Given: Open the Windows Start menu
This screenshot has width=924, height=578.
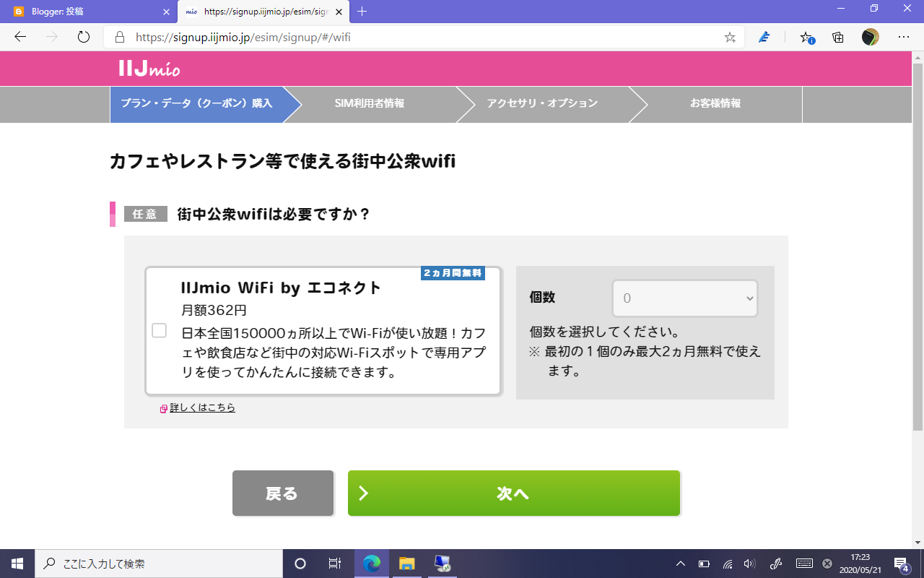Looking at the screenshot, I should pyautogui.click(x=17, y=564).
